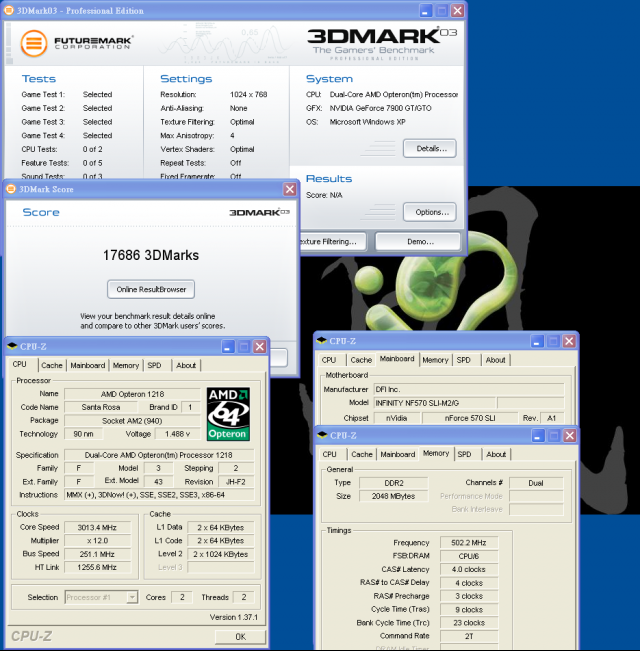Close the CPU-Z window showing Processor info
This screenshot has height=651, width=640.
coord(260,346)
